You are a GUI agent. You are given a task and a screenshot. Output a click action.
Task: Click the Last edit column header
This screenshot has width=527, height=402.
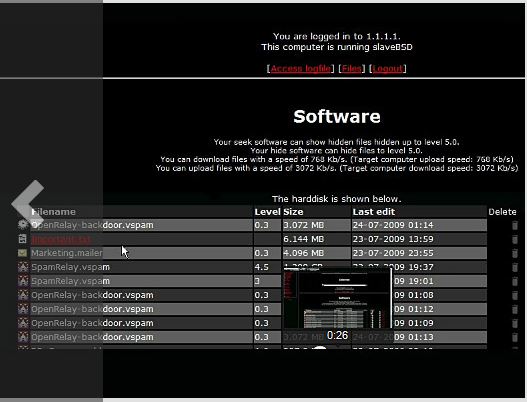374,212
